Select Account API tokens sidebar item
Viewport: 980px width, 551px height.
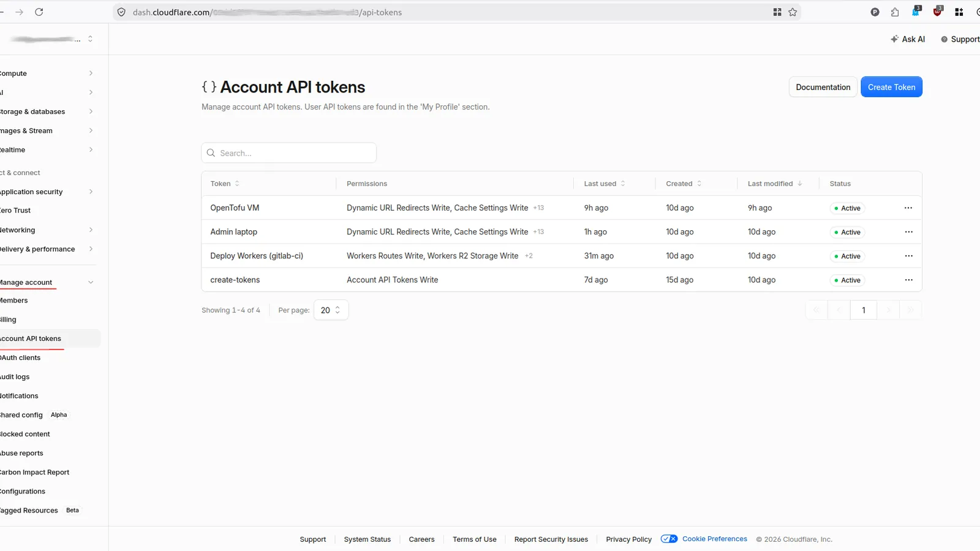click(x=50, y=339)
